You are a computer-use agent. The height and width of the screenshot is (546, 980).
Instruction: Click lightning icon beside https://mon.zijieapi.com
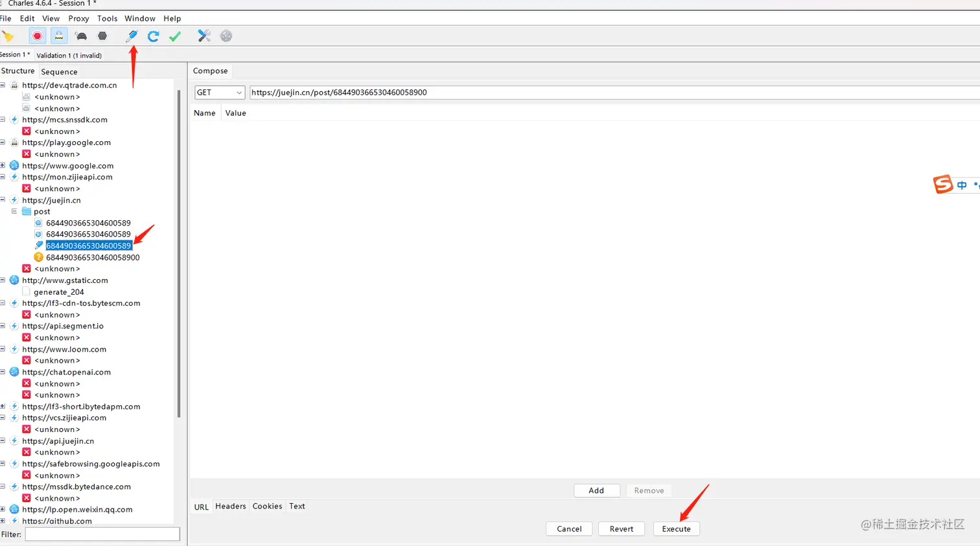click(x=14, y=177)
